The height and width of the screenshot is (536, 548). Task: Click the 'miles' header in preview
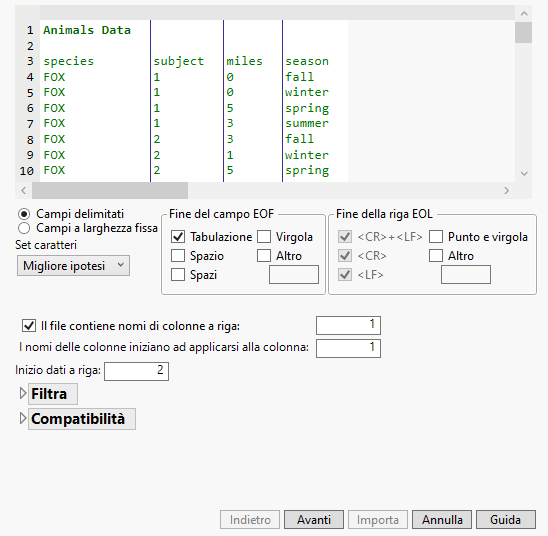(x=244, y=61)
